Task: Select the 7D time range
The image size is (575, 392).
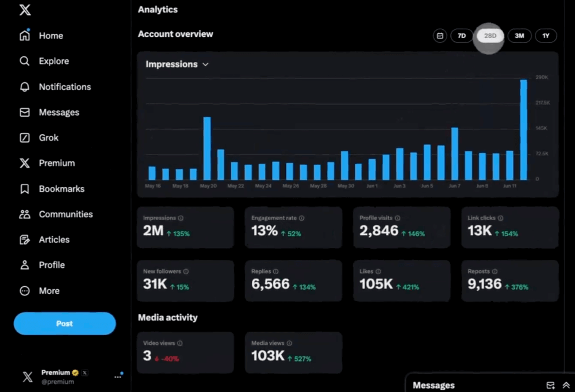Action: tap(462, 36)
